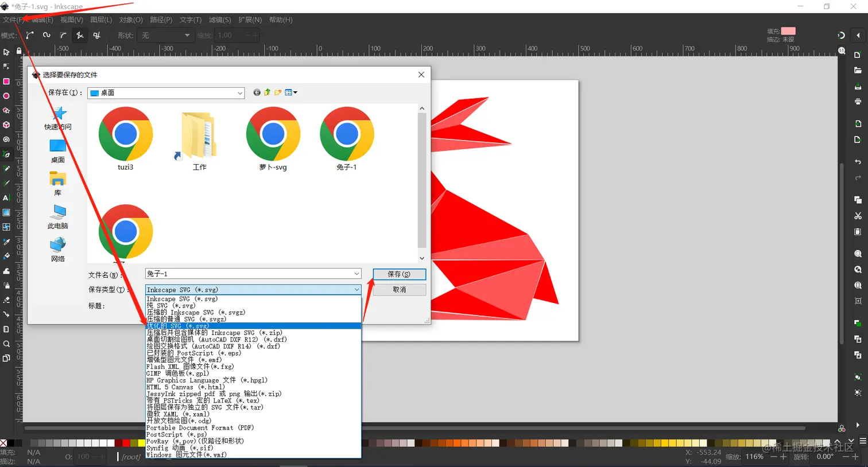Select the Star polygon tool
Screen dimensions: 868x467
point(6,110)
